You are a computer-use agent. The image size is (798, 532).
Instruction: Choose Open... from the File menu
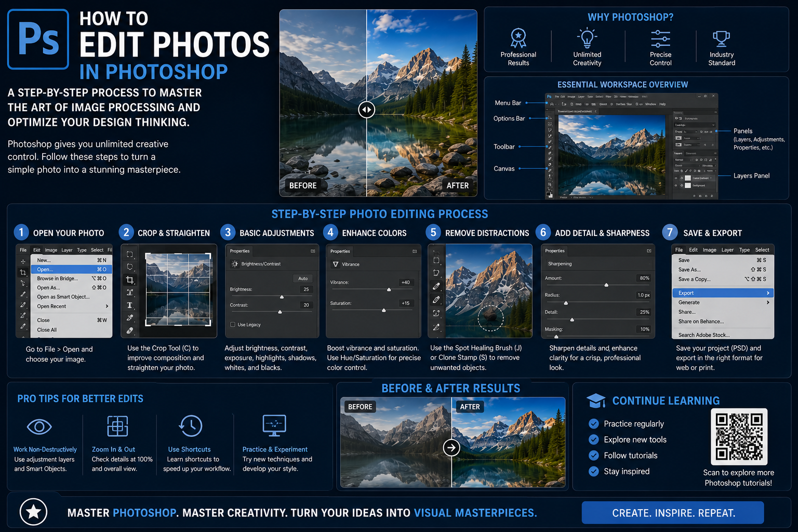pos(72,270)
